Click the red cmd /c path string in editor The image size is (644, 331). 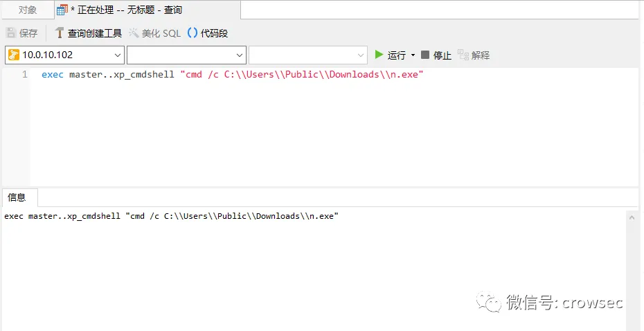[x=302, y=75]
